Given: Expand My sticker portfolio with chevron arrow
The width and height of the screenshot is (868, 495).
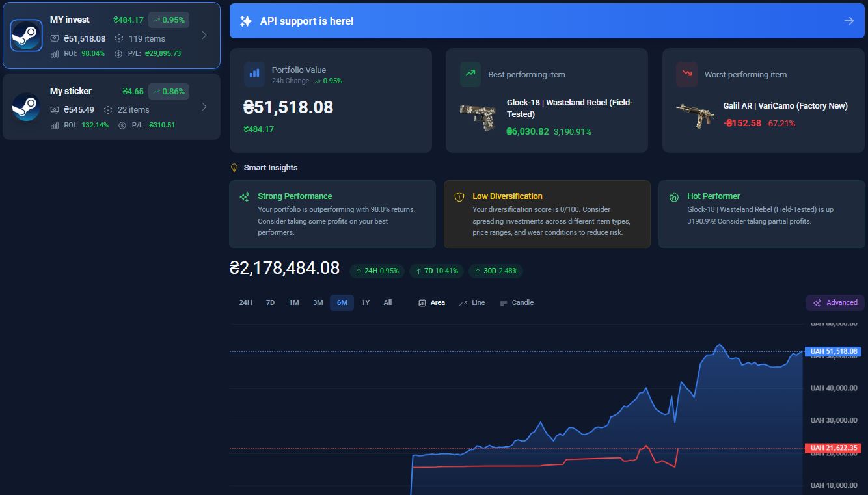Looking at the screenshot, I should pyautogui.click(x=204, y=107).
